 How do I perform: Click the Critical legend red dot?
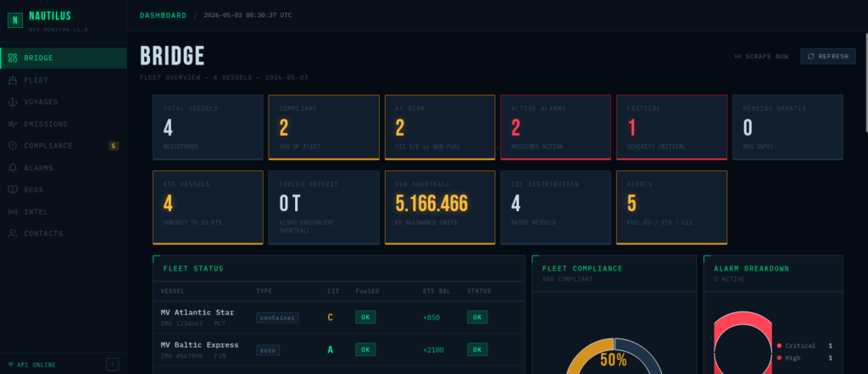(x=780, y=346)
